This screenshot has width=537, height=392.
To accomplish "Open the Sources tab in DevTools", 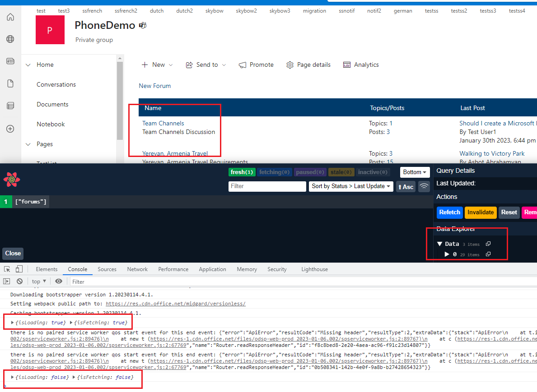I will click(x=107, y=269).
